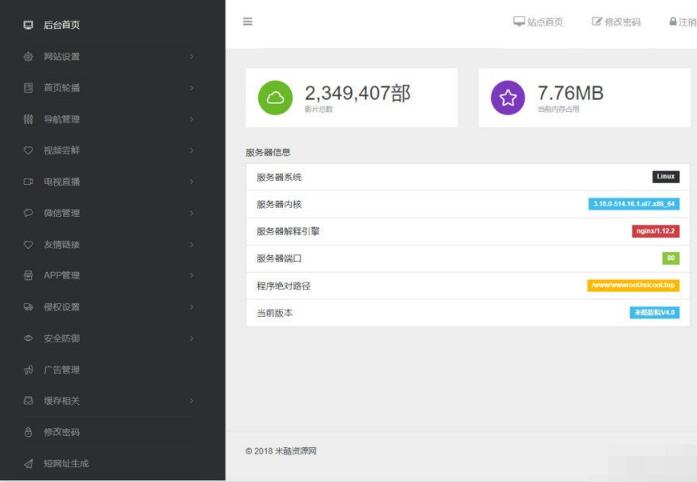This screenshot has width=697, height=482.
Task: Click the lock icon beside 注销
Action: pos(673,22)
